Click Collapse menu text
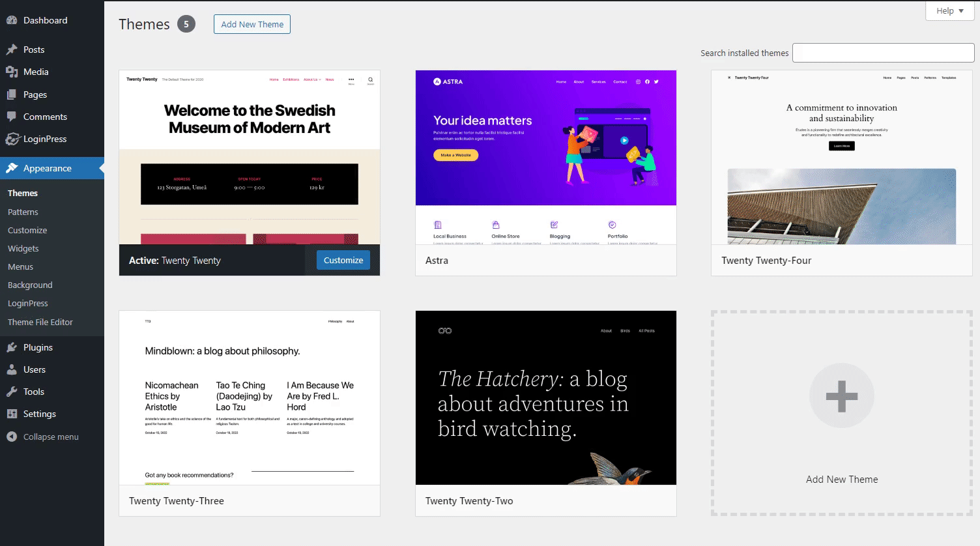The width and height of the screenshot is (980, 546). 51,437
